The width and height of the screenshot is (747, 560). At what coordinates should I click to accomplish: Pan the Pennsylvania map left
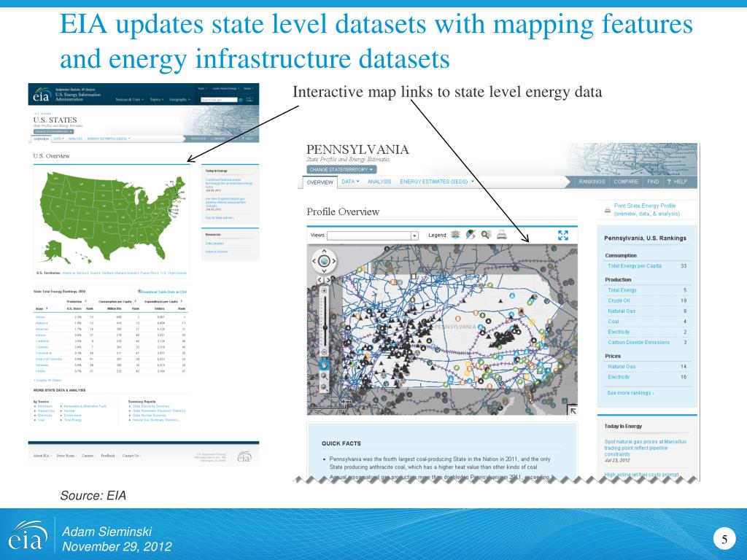[x=314, y=261]
